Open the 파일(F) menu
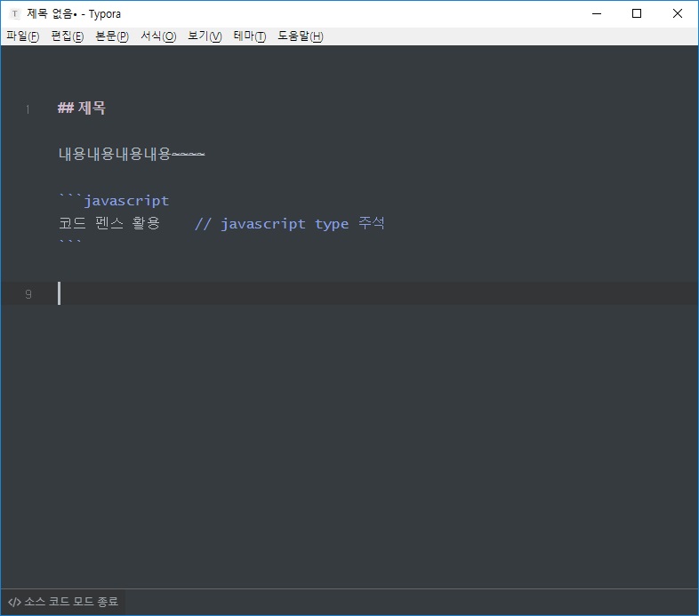 point(23,36)
